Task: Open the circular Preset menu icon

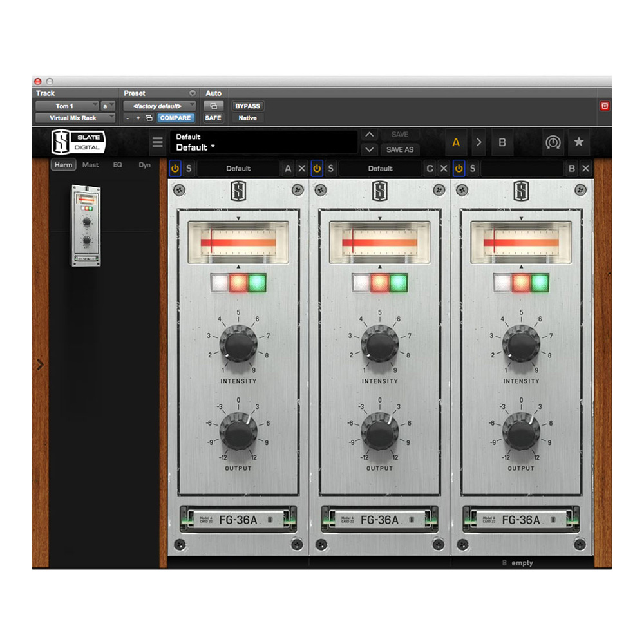Action: [192, 93]
